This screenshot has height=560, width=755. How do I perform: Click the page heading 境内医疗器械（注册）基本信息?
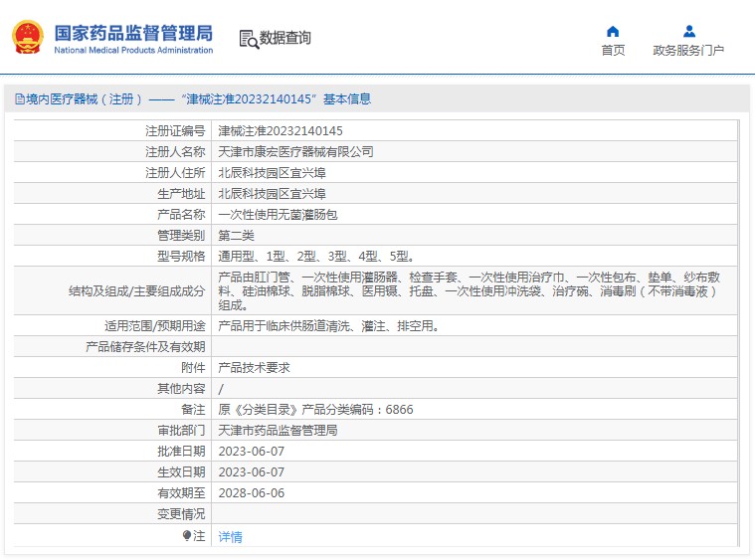(x=198, y=99)
